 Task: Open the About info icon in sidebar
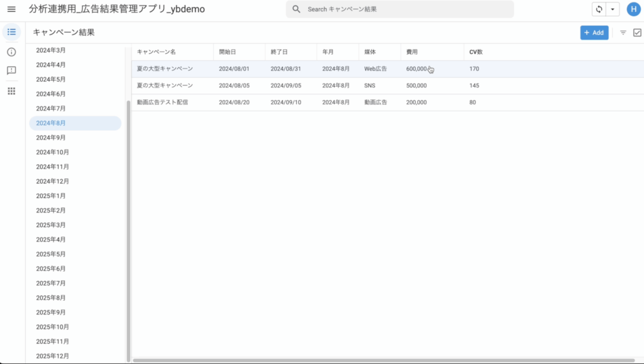11,52
